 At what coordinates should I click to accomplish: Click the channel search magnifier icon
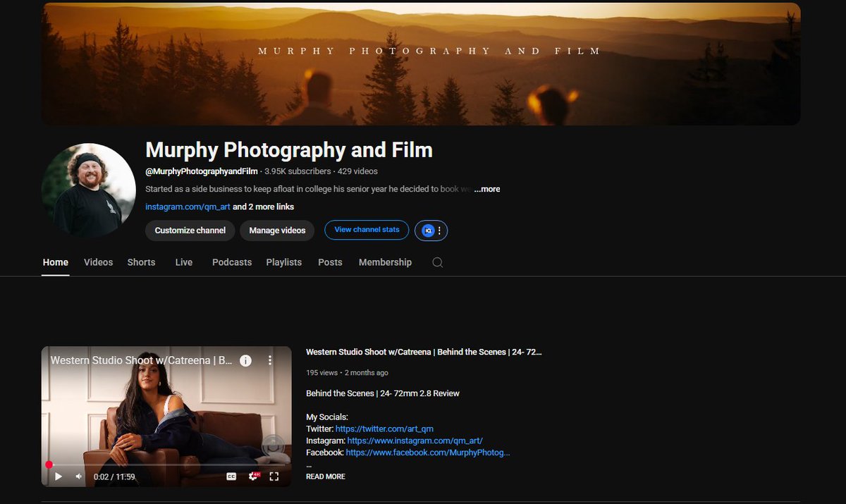click(x=437, y=262)
